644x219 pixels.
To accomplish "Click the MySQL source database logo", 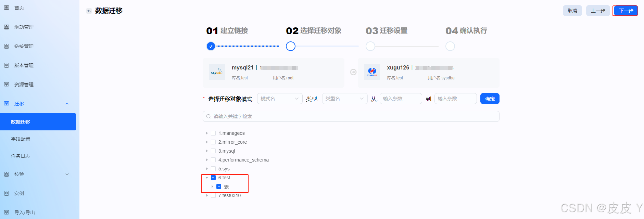I will (x=217, y=72).
